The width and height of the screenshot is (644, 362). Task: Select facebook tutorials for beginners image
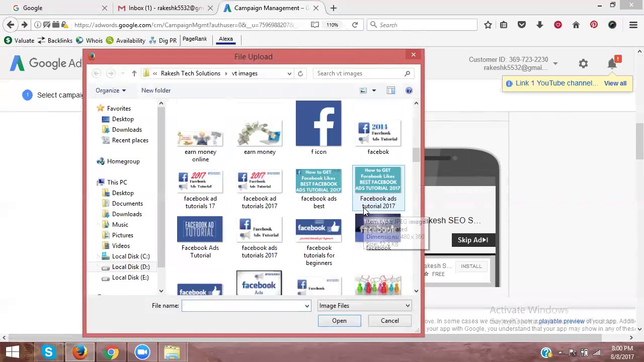(318, 242)
